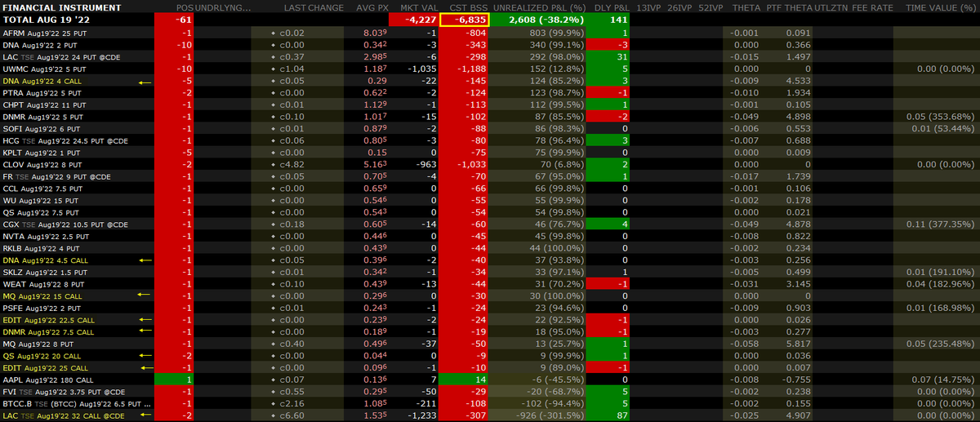Click daily P&L value 87 for LAC call
This screenshot has width=980, height=422.
(x=609, y=416)
